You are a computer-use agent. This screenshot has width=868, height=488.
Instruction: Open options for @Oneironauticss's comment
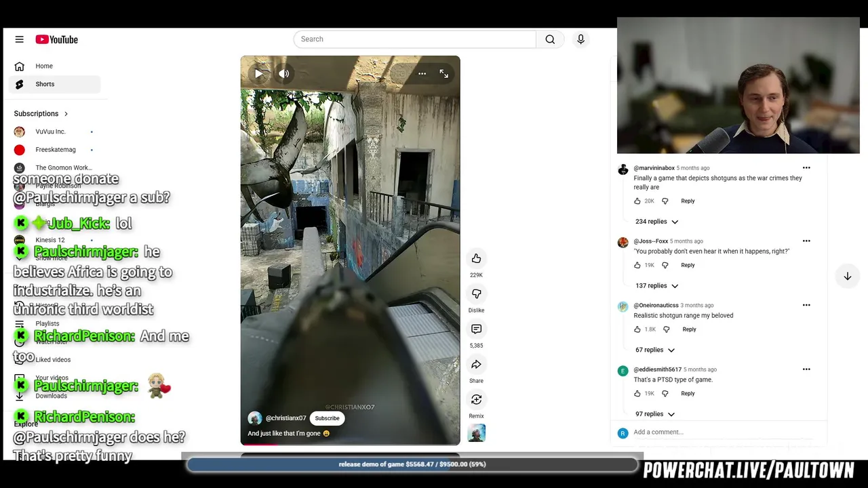pyautogui.click(x=806, y=305)
